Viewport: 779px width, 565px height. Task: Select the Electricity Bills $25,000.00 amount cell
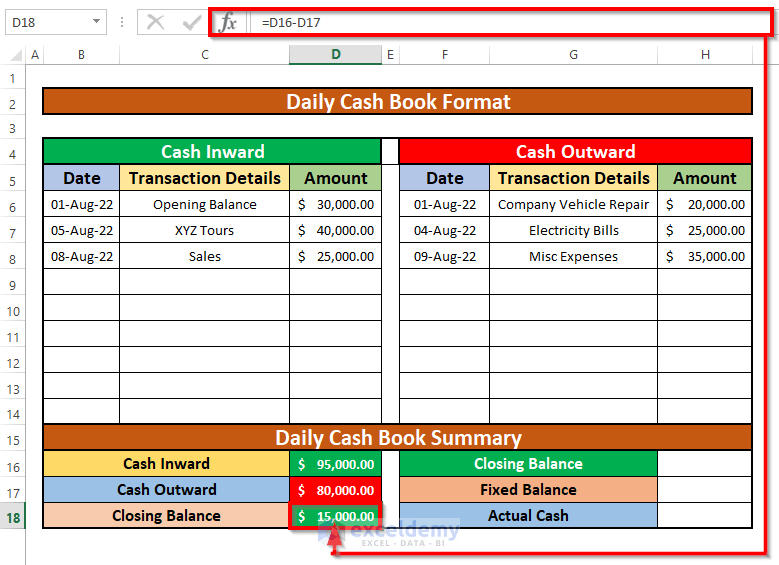coord(704,230)
